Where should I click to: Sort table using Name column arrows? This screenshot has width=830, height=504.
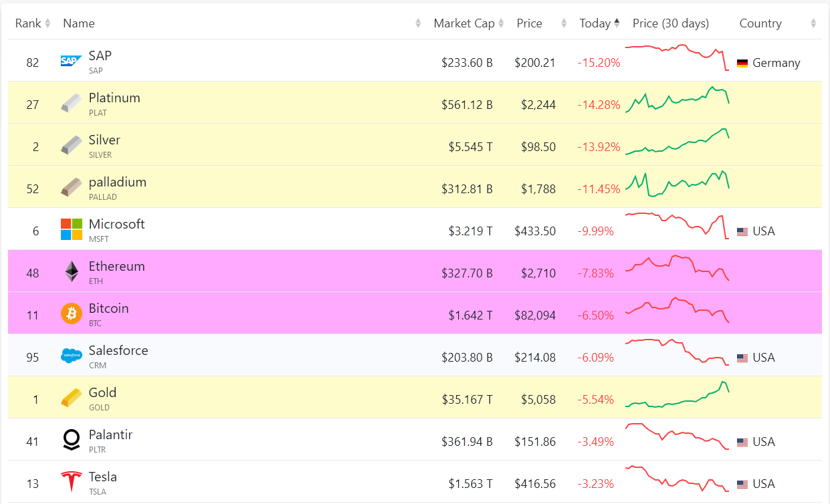[x=418, y=23]
